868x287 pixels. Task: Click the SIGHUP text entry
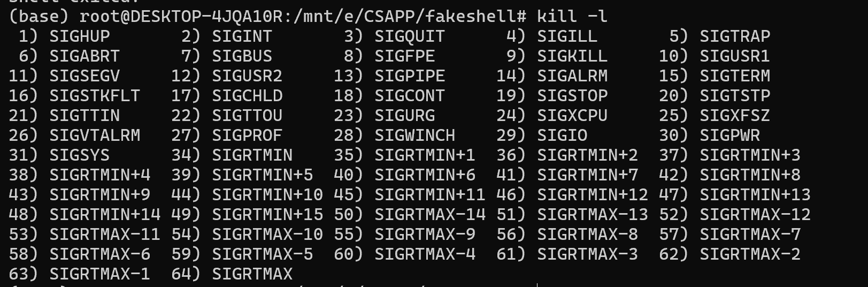[80, 36]
